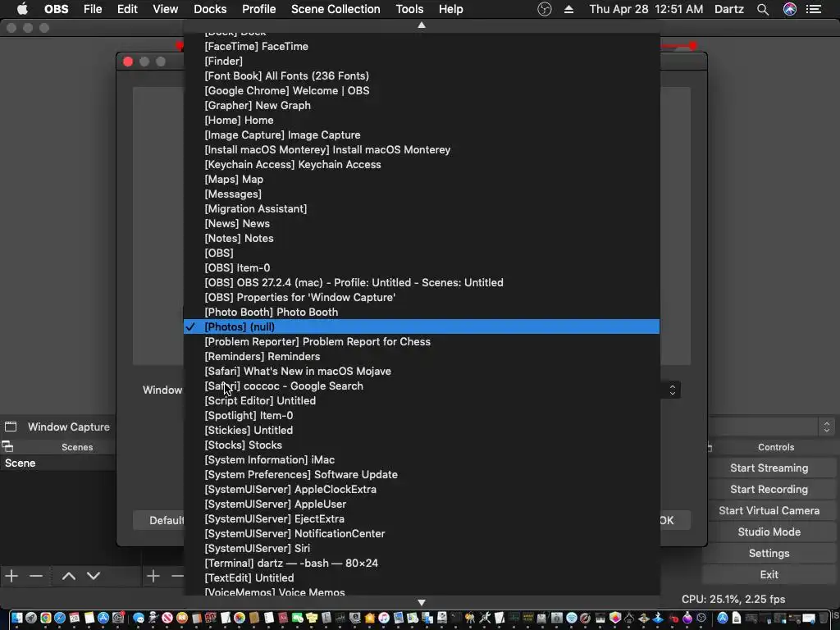840x630 pixels.
Task: Open Safari compass icon in Dock
Action: 60,618
